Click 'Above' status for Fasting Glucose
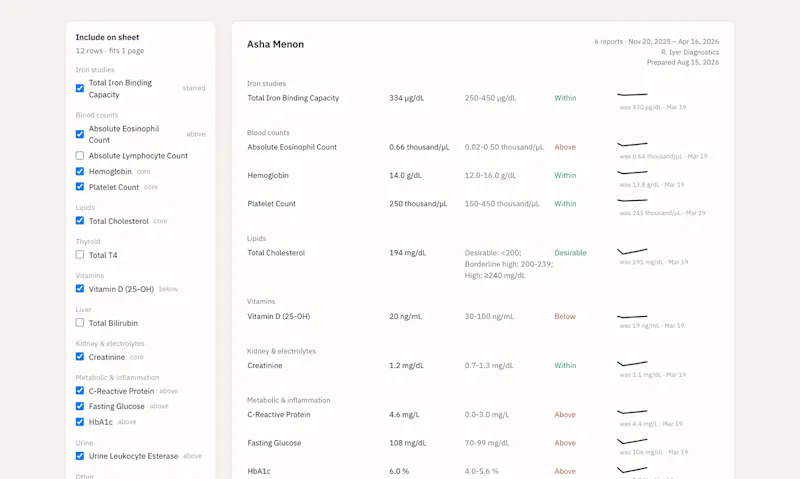This screenshot has height=479, width=800. (565, 443)
